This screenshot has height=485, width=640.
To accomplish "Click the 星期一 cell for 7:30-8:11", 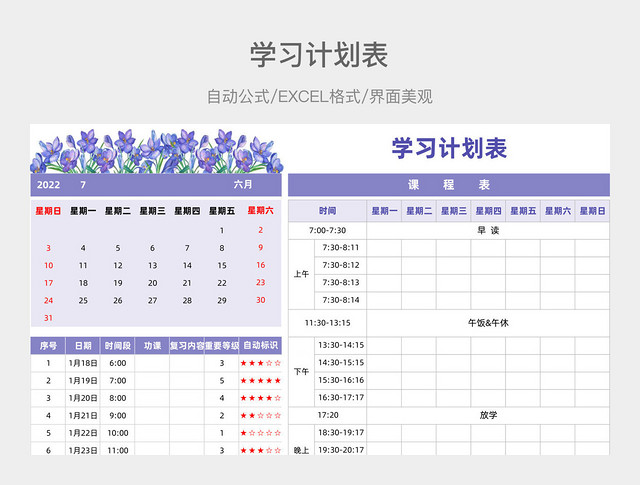I will 384,248.
